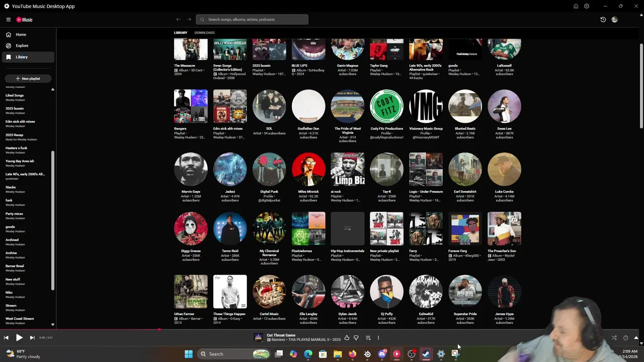The width and height of the screenshot is (644, 362).
Task: Click the Windows taskbar Search box
Action: tap(233, 354)
